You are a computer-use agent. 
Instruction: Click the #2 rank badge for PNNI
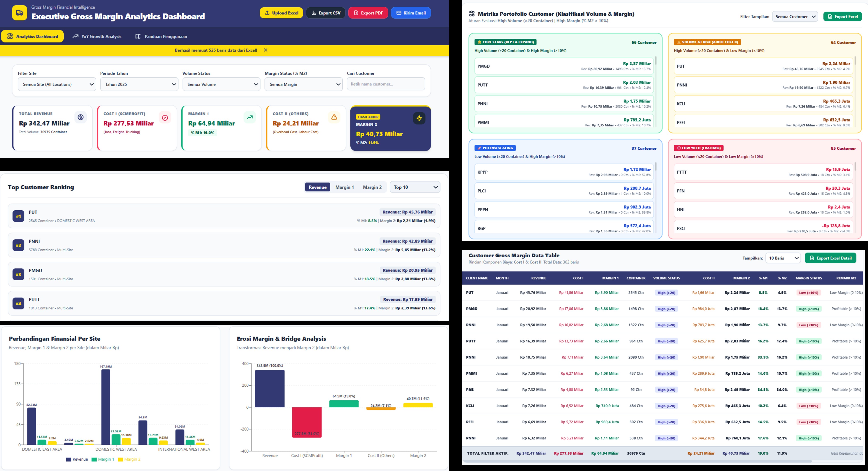point(18,245)
